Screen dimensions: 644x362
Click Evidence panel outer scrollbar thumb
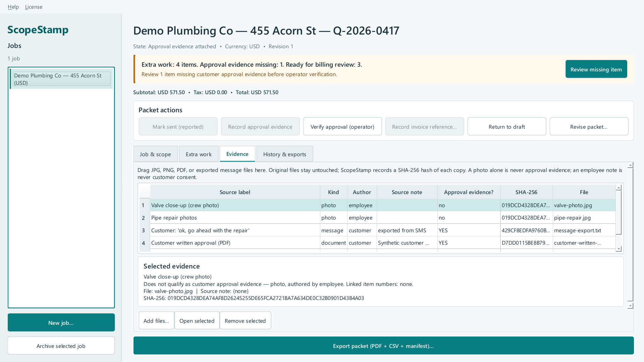(630, 235)
